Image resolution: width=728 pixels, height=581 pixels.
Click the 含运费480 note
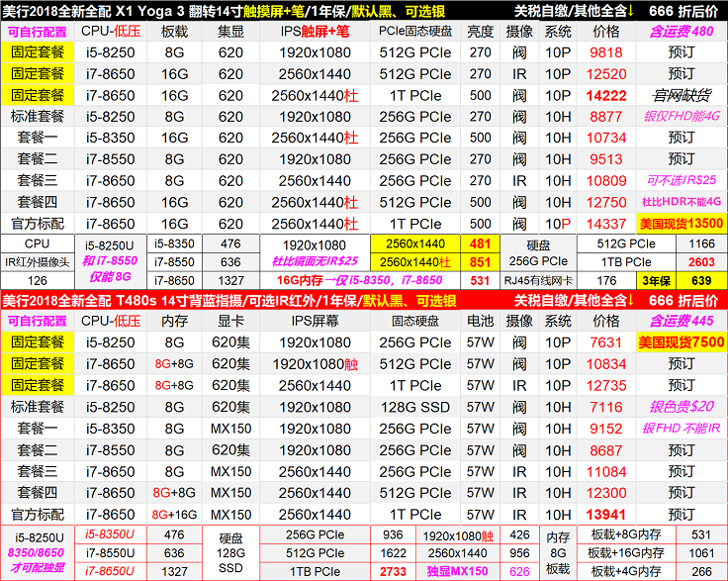[682, 31]
